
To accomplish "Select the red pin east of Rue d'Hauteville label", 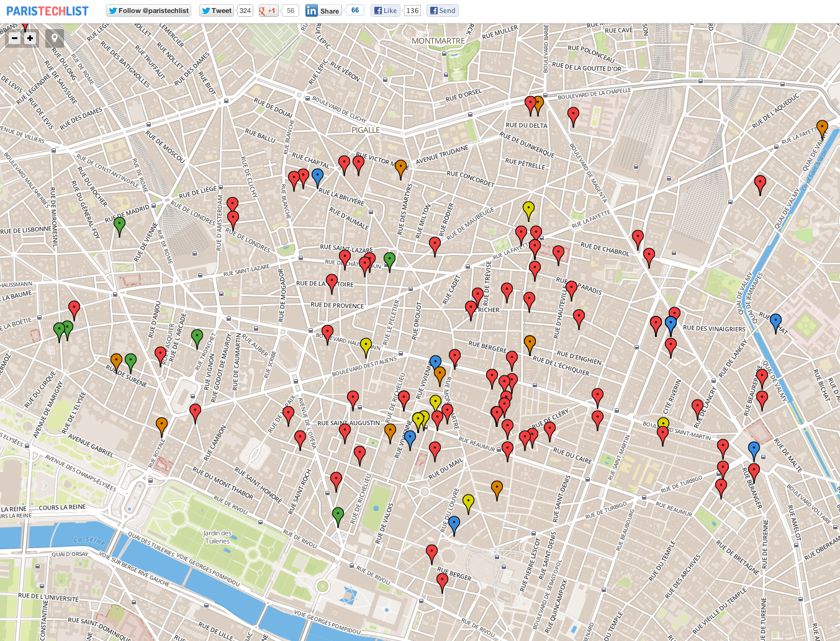I will (x=579, y=319).
